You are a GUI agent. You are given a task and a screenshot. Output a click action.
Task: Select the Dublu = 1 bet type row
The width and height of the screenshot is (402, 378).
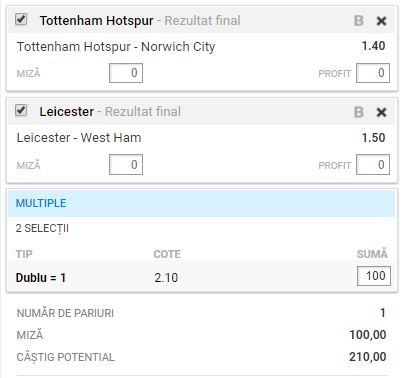click(201, 277)
